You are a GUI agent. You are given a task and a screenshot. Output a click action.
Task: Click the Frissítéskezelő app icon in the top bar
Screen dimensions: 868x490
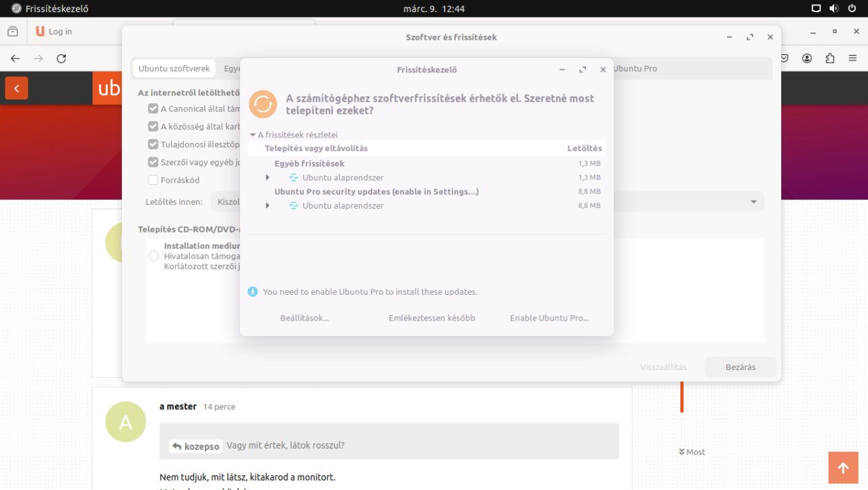click(16, 9)
